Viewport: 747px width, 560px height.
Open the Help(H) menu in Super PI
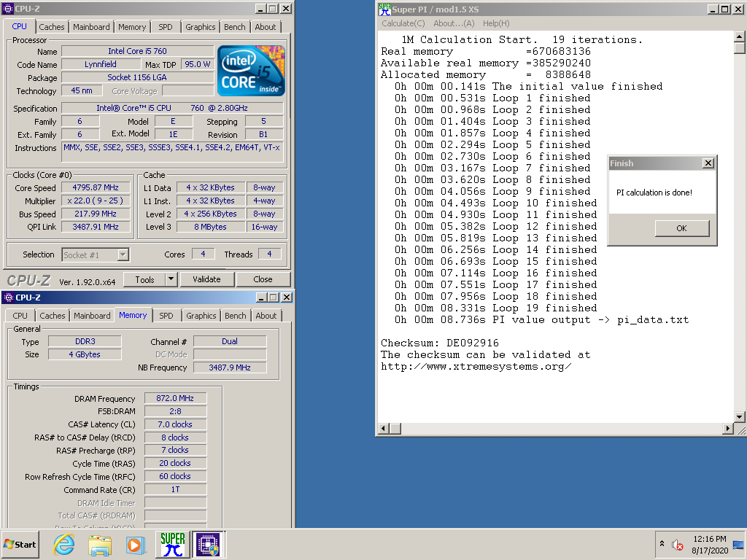coord(496,23)
